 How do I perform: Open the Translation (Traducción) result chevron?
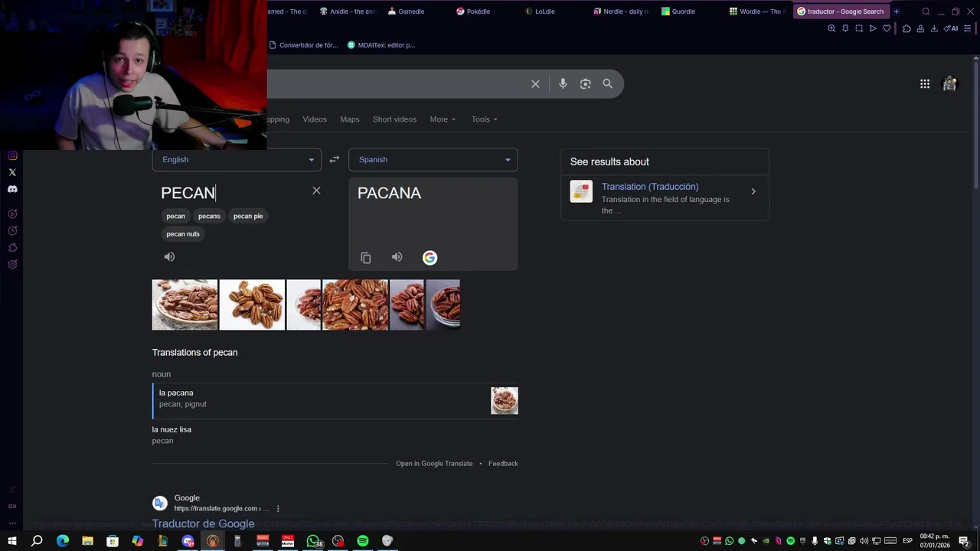[x=753, y=192]
